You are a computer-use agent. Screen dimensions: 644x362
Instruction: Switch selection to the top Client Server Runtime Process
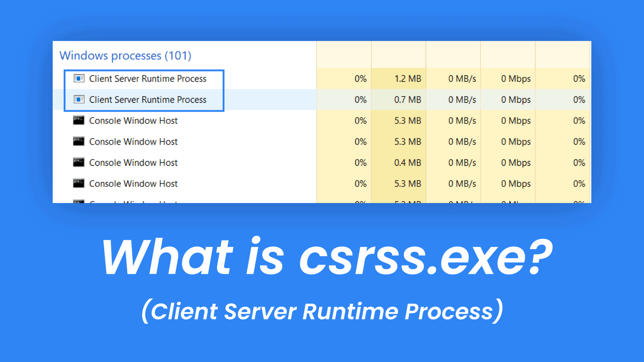tap(147, 78)
